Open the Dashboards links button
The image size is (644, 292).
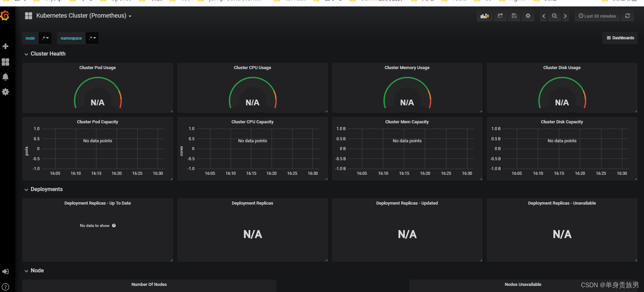click(620, 38)
